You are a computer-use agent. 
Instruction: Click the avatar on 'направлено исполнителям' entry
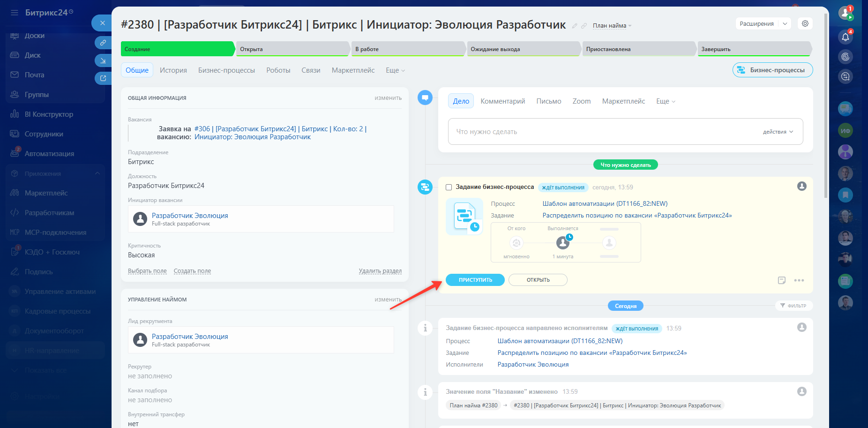click(x=802, y=327)
